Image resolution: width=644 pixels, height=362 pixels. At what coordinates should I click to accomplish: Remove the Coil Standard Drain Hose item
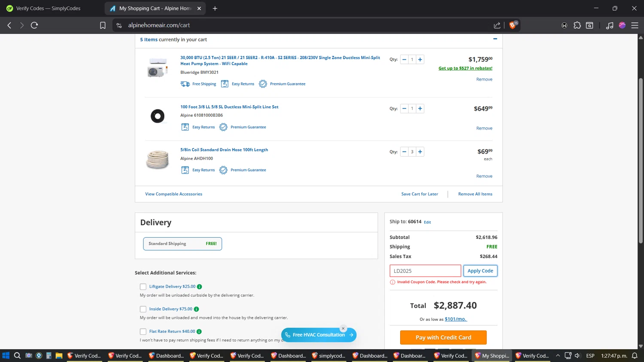coord(484,176)
